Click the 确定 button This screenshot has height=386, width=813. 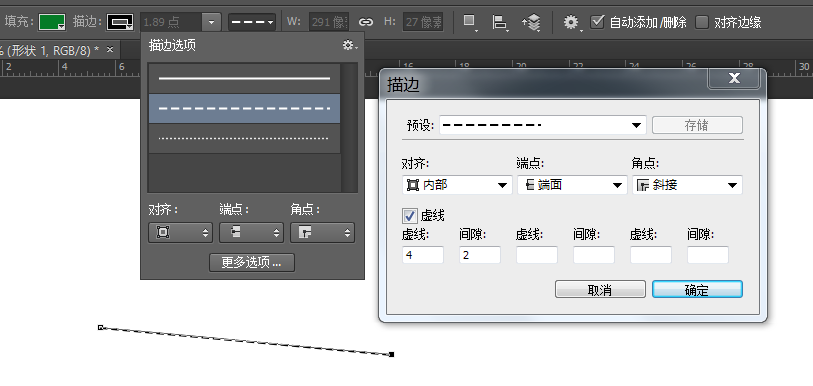[x=697, y=290]
